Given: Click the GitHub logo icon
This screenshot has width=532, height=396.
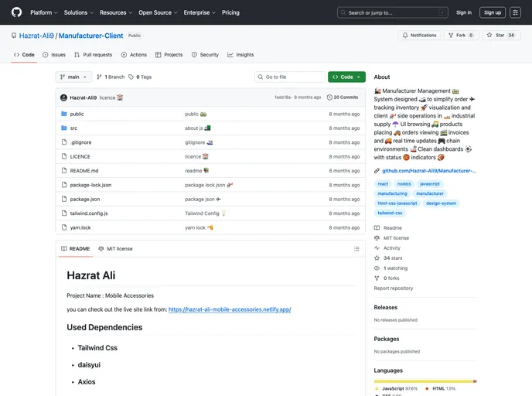Looking at the screenshot, I should click(16, 12).
